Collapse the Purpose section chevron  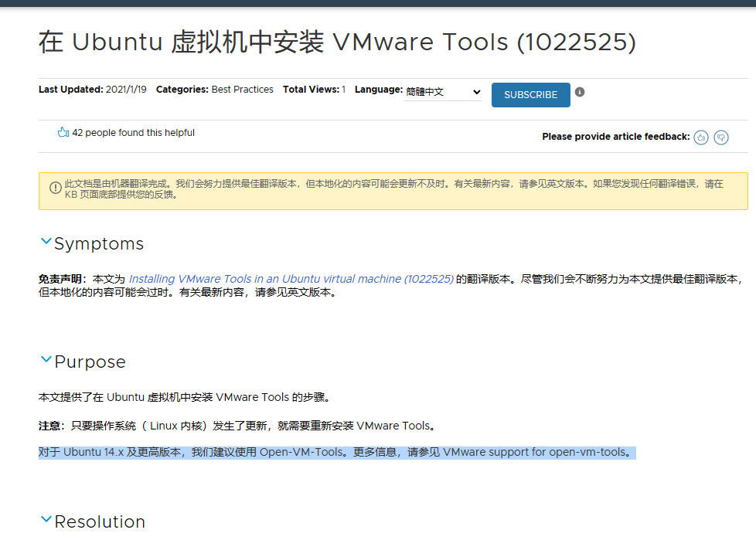pos(46,359)
